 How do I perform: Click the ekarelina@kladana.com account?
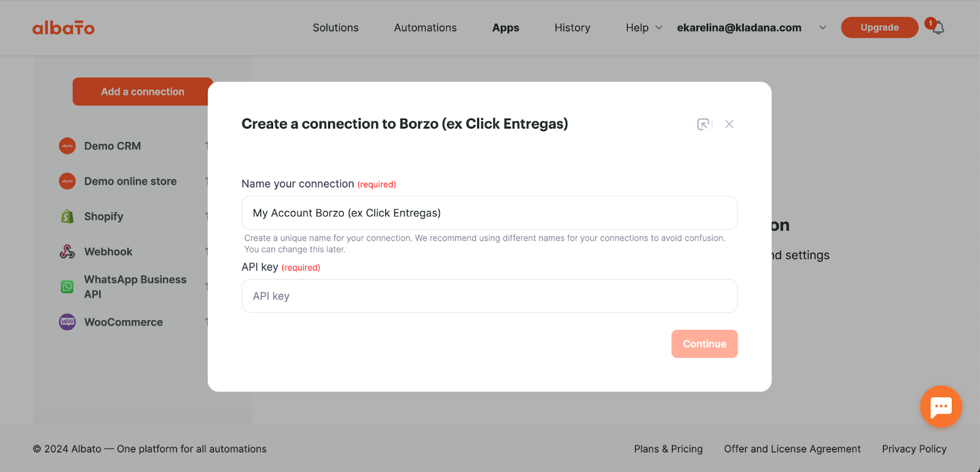739,28
